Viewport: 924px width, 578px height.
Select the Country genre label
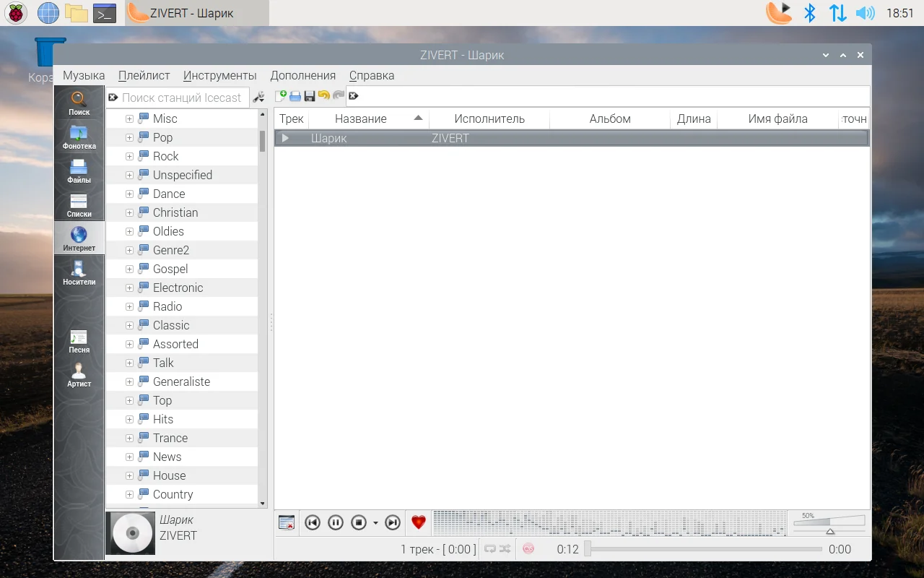pyautogui.click(x=173, y=494)
